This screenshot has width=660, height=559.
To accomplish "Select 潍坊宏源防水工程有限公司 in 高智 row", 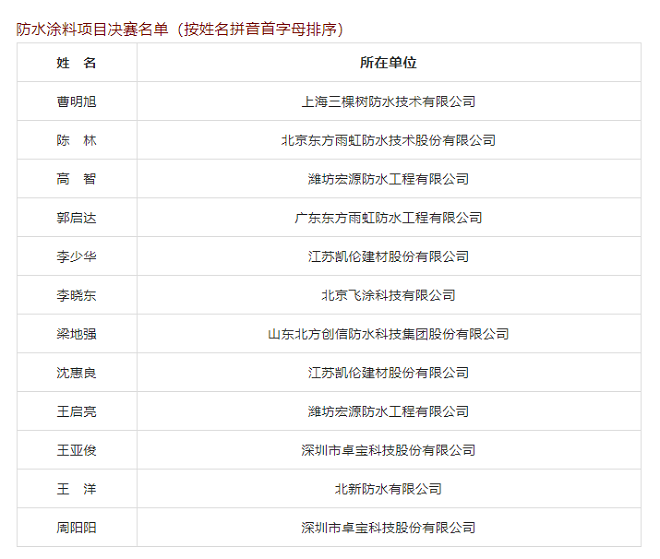I will (x=388, y=179).
